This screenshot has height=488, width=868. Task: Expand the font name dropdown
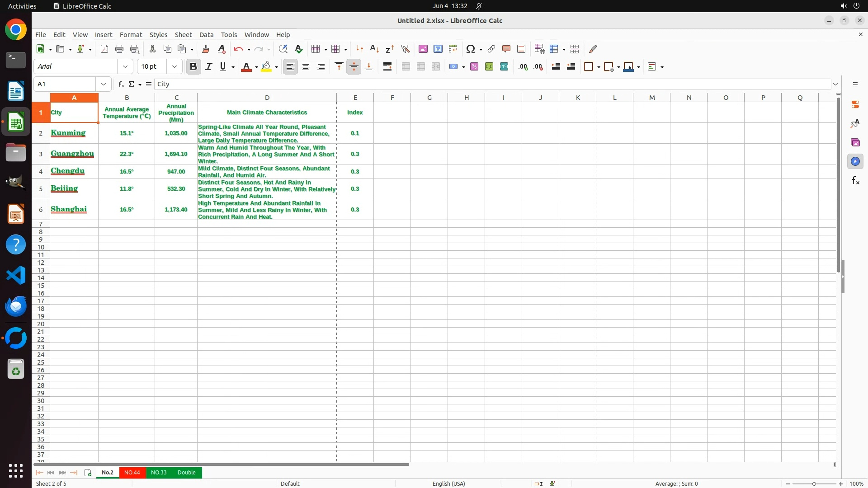pyautogui.click(x=125, y=66)
